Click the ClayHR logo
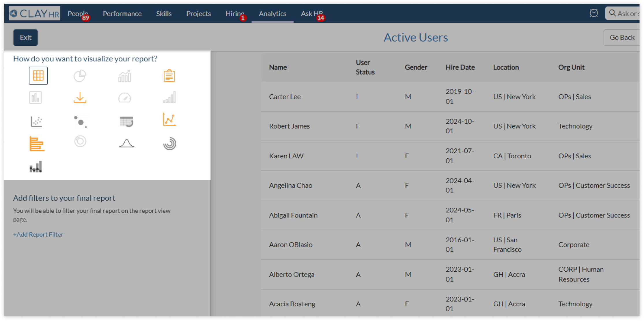644x321 pixels. [34, 13]
